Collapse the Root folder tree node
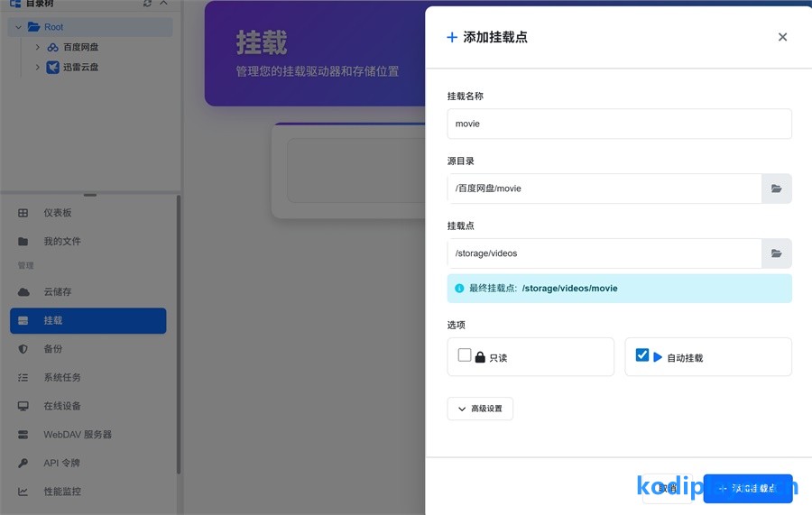 pyautogui.click(x=18, y=27)
